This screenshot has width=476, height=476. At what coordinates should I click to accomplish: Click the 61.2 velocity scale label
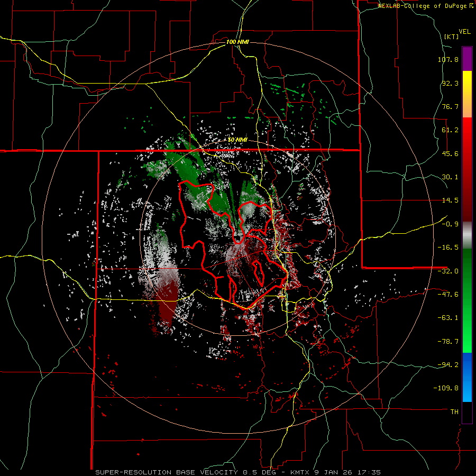(450, 130)
